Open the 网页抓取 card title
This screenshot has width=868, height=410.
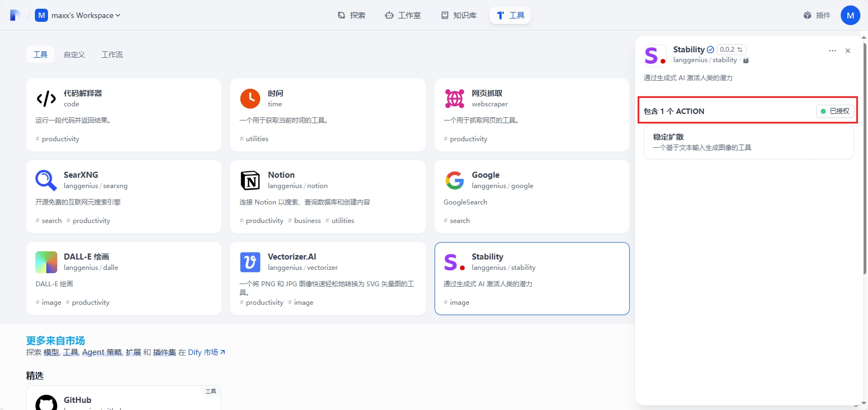(x=487, y=93)
